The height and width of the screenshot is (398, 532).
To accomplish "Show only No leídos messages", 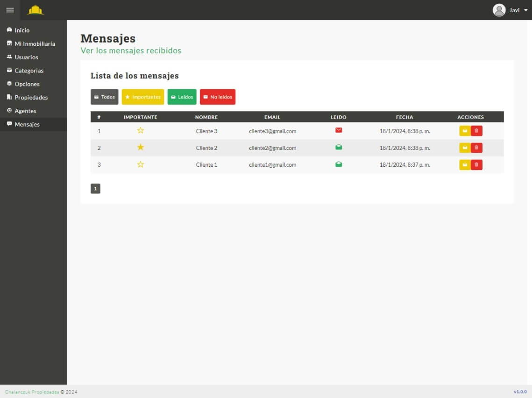I will pos(218,97).
